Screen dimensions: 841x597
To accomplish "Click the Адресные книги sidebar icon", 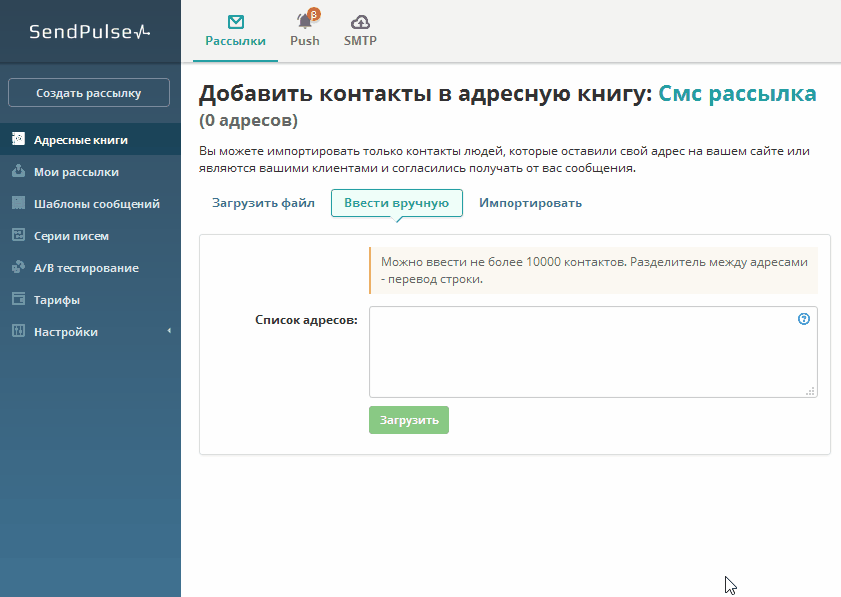I will click(18, 140).
